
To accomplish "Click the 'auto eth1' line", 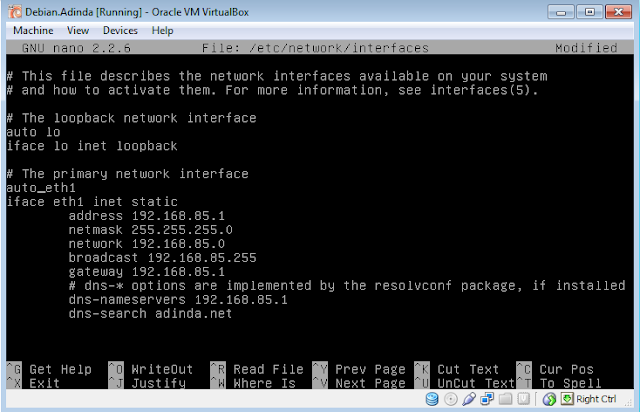I will tap(41, 188).
